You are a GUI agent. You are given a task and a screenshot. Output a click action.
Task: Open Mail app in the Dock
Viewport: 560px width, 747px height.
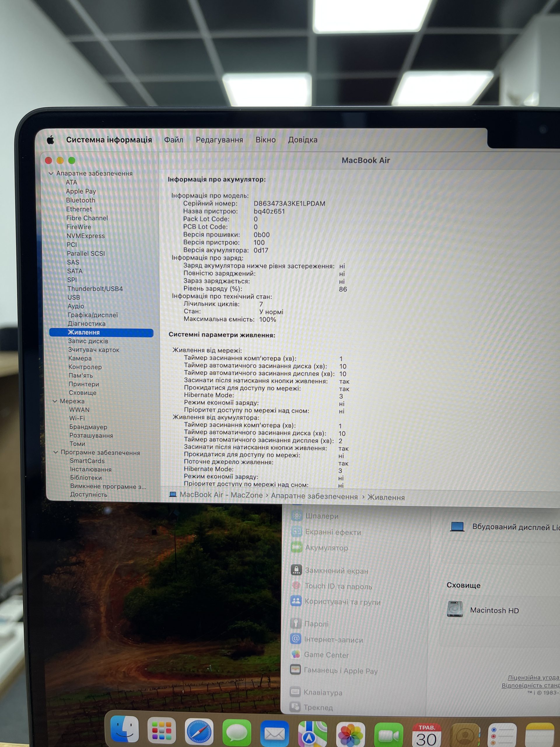click(274, 733)
